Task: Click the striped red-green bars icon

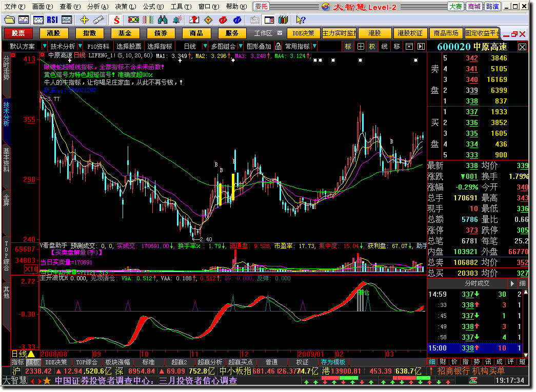Action: click(148, 20)
